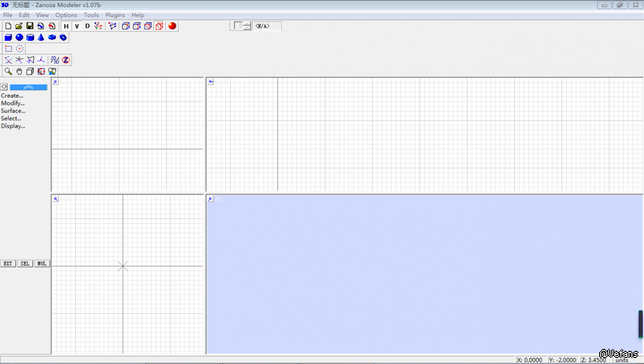Screen dimensions: 644x364
Task: Toggle the MUL button
Action: click(x=42, y=263)
